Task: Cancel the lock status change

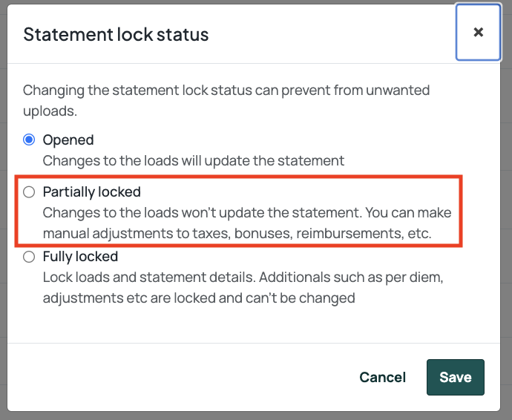Action: (x=382, y=377)
